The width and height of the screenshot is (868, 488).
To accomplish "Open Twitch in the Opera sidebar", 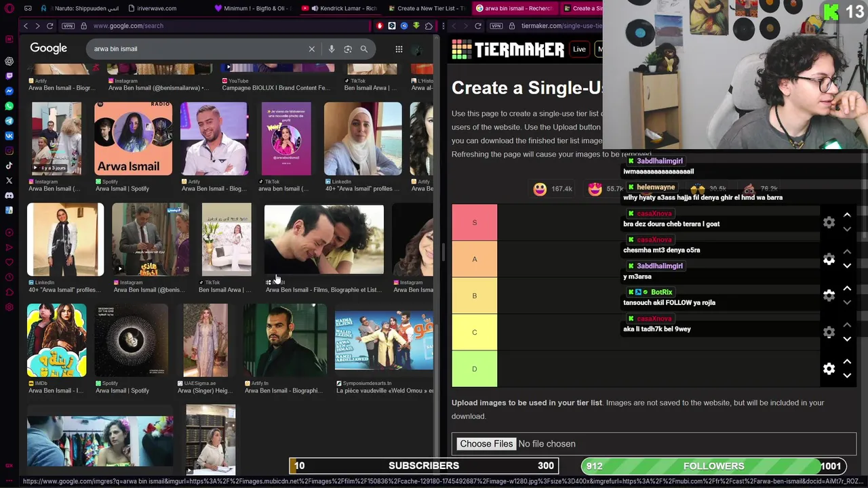I will pos(9,76).
